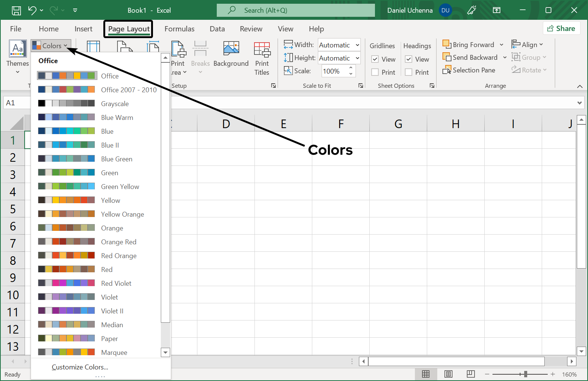Open the Formulas tab
This screenshot has height=381, width=588.
[x=179, y=29]
